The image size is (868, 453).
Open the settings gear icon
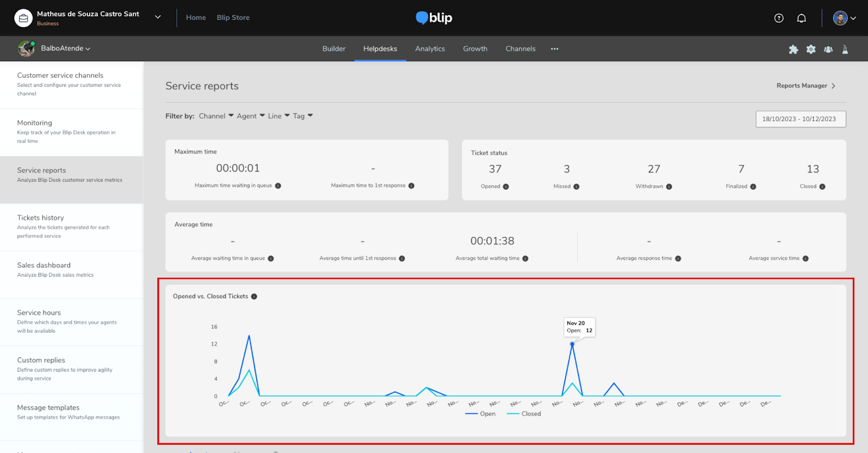tap(810, 49)
